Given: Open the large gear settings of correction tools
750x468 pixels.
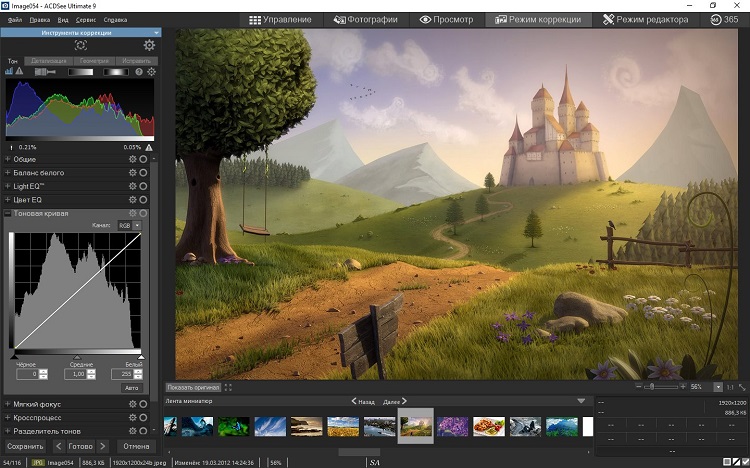Looking at the screenshot, I should click(x=149, y=45).
